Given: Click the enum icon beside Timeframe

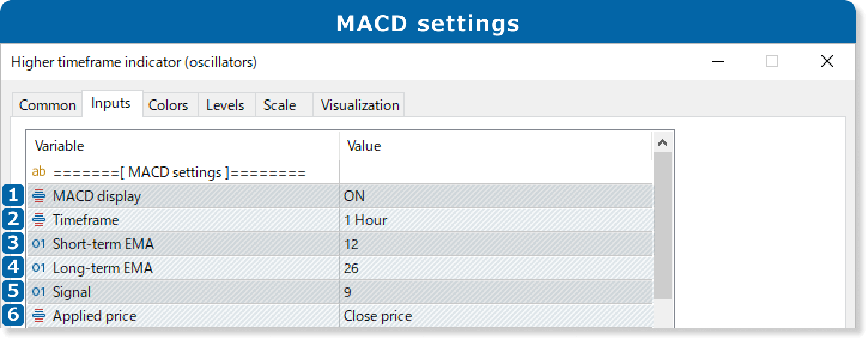Looking at the screenshot, I should (39, 220).
